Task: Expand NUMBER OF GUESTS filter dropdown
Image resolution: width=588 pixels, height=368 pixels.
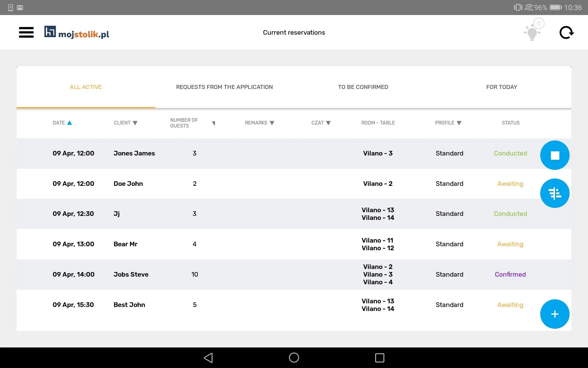Action: point(213,123)
